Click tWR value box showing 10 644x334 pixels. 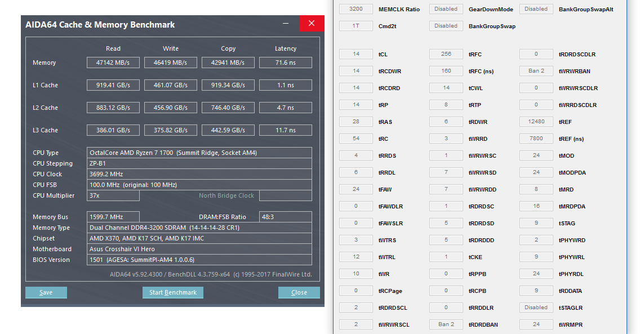(356, 274)
